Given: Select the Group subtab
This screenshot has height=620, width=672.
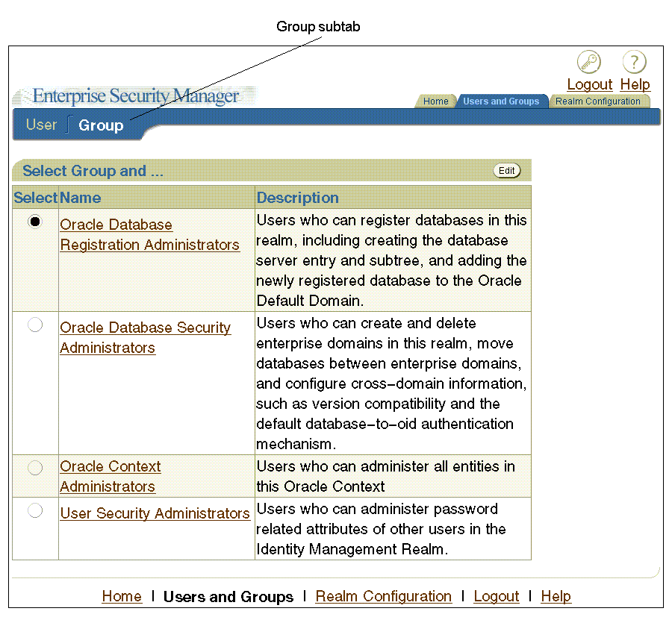Looking at the screenshot, I should (x=101, y=125).
